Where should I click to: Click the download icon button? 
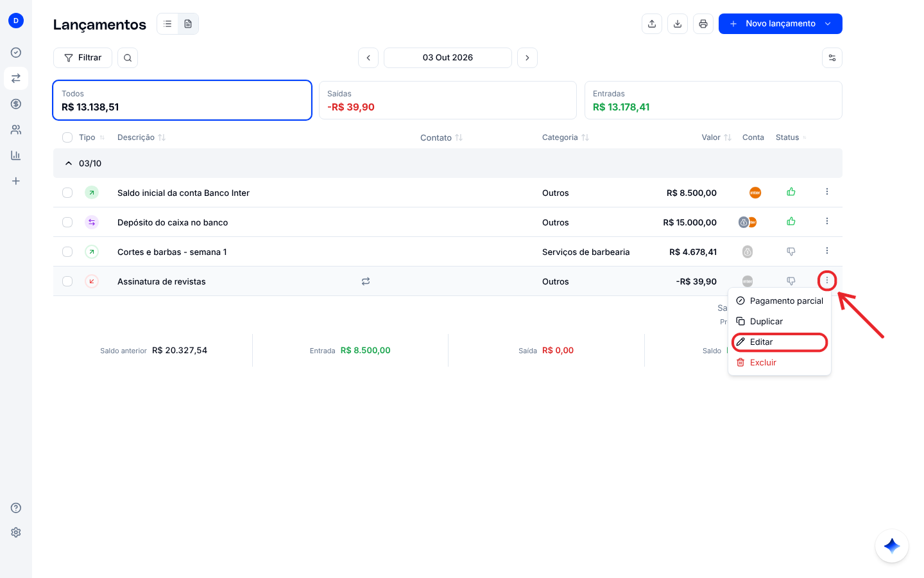coord(678,24)
